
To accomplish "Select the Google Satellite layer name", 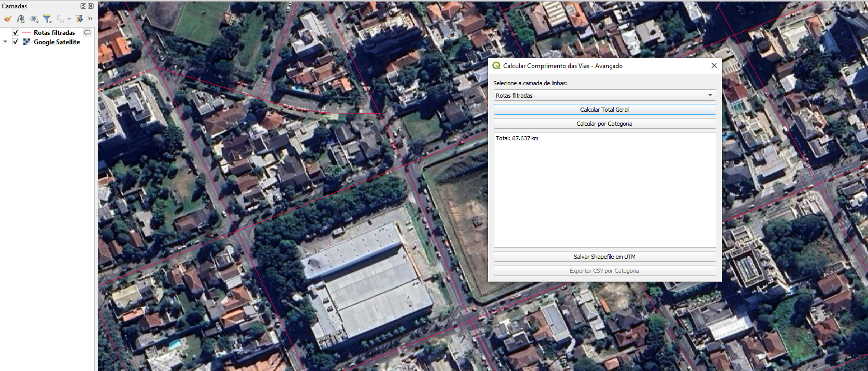I will pos(57,42).
